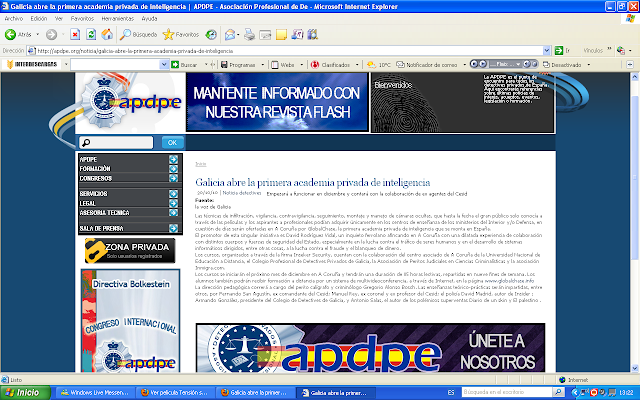Expand the Webs dropdown arrow
The width and height of the screenshot is (640, 400).
coord(302,64)
